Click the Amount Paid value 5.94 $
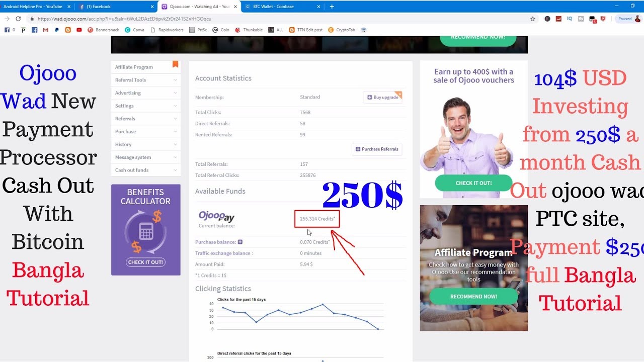The height and width of the screenshot is (362, 644). tap(306, 264)
